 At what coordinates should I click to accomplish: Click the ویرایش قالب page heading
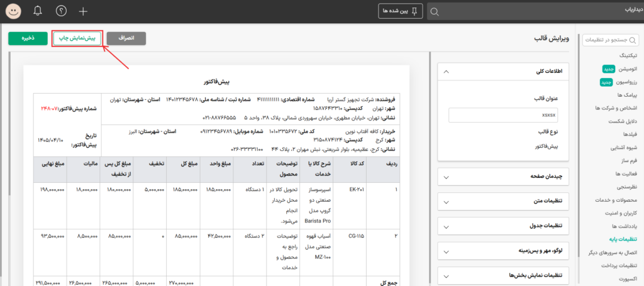[x=551, y=38]
